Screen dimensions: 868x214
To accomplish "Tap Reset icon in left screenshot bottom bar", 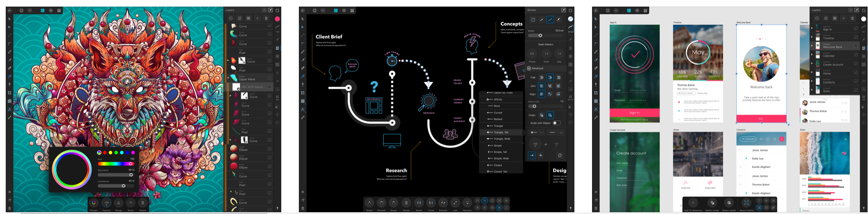I will [x=130, y=203].
